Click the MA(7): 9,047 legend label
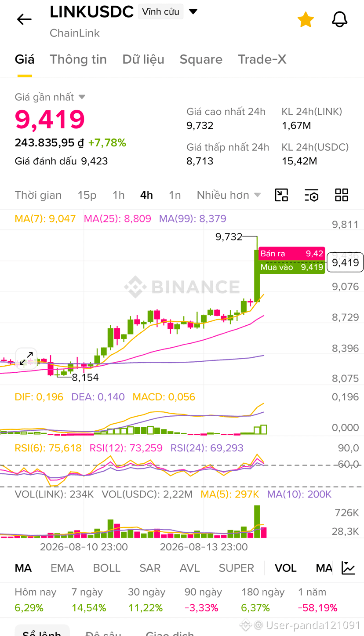 (x=45, y=218)
